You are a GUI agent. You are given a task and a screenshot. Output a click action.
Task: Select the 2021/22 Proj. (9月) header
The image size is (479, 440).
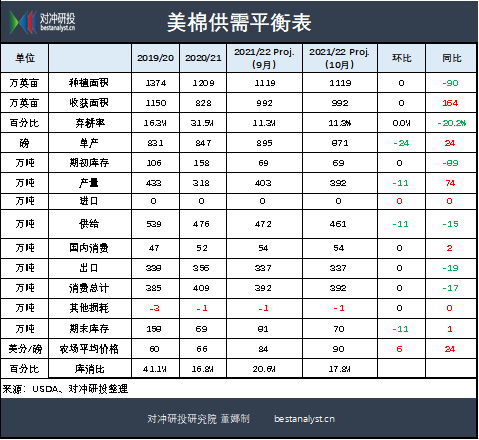(264, 58)
